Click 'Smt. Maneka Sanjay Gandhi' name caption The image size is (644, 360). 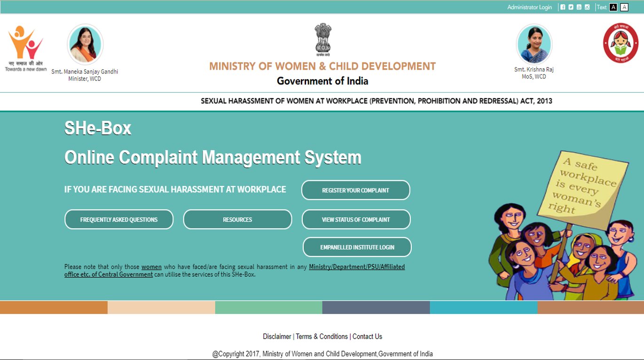point(85,72)
